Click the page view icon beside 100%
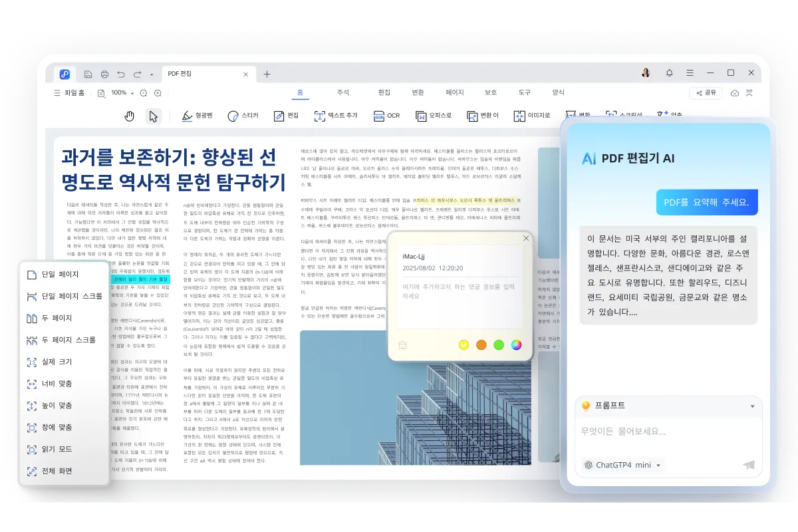The image size is (798, 532). [x=101, y=93]
